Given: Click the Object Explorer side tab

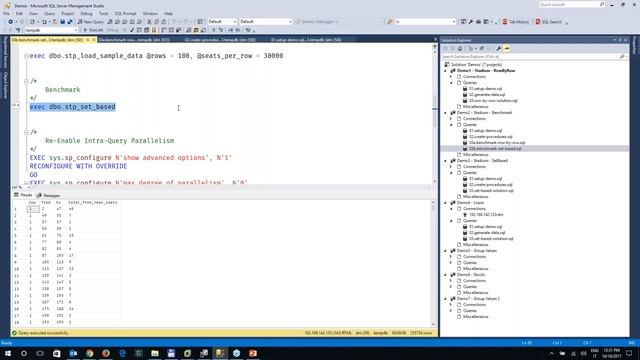Looking at the screenshot, I should click(x=5, y=85).
